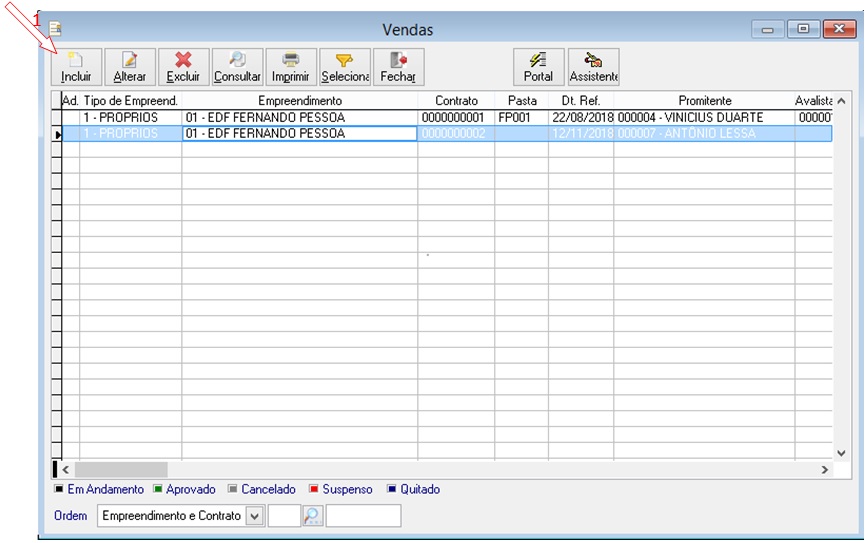The width and height of the screenshot is (867, 543).
Task: Click the Vendas window title icon
Action: [55, 28]
